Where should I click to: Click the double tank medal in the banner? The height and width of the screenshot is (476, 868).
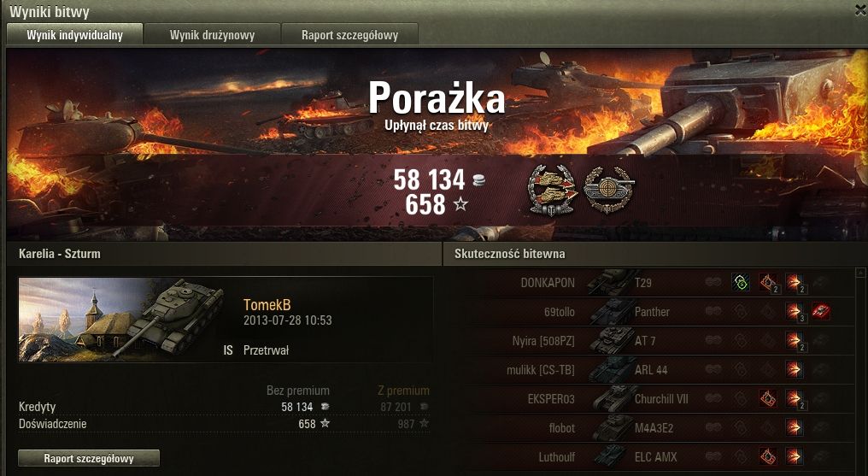tap(552, 191)
